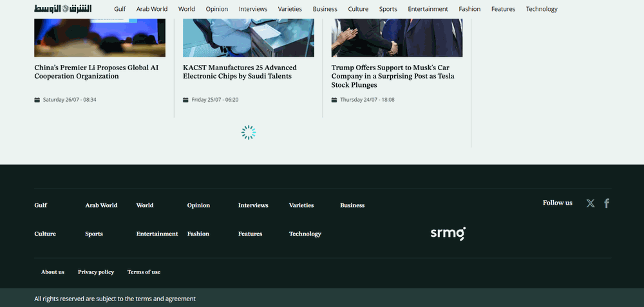Click calendar icon beside Thursday 24/07 date
Screen dimensions: 644x307
(334, 100)
